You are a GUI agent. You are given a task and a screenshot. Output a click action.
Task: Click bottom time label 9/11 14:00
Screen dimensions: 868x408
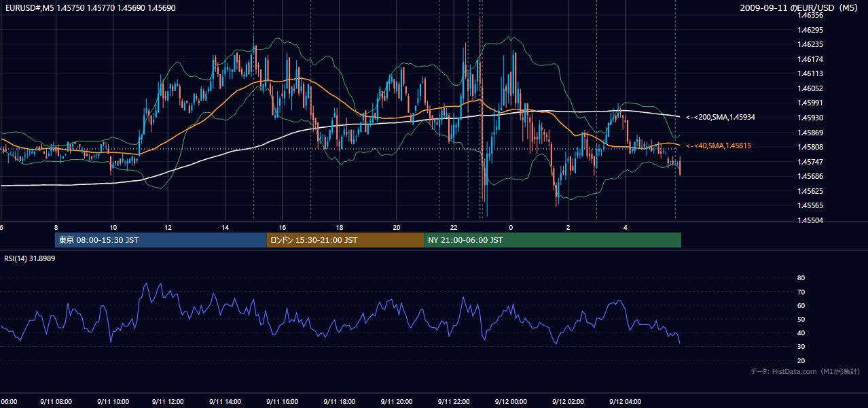225,402
